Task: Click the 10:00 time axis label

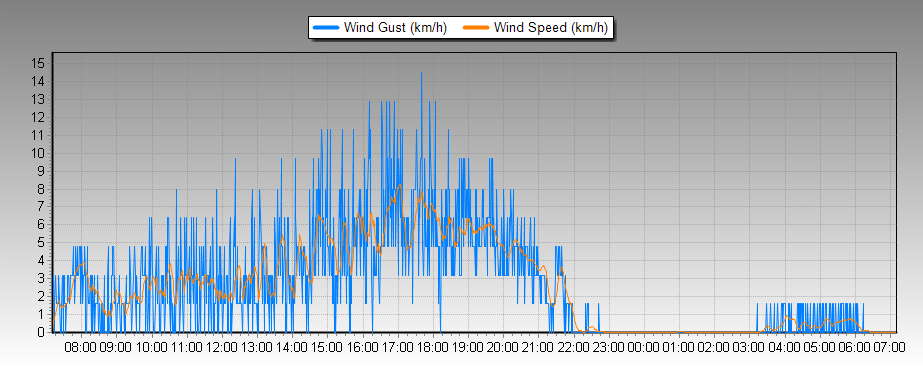Action: [151, 347]
